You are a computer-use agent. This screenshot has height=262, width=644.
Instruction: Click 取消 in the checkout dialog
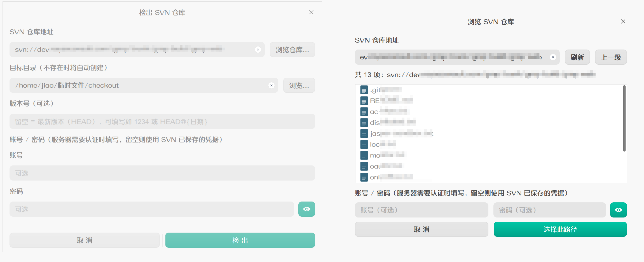(85, 240)
